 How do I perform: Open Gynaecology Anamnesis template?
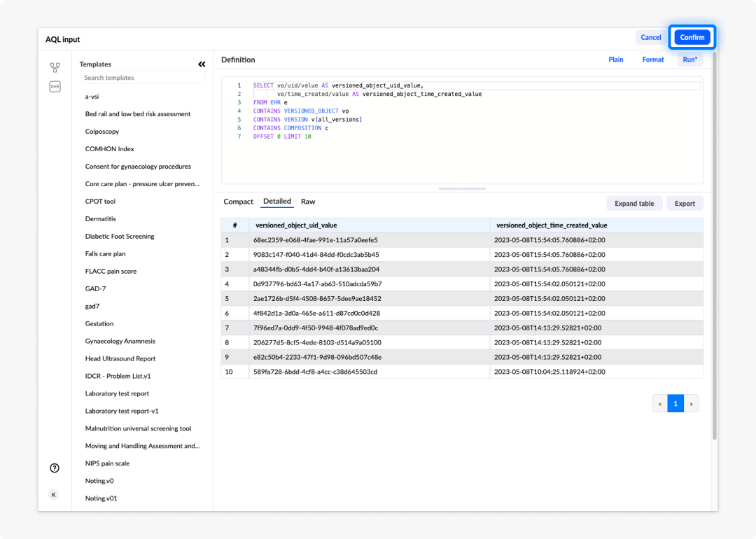click(120, 342)
